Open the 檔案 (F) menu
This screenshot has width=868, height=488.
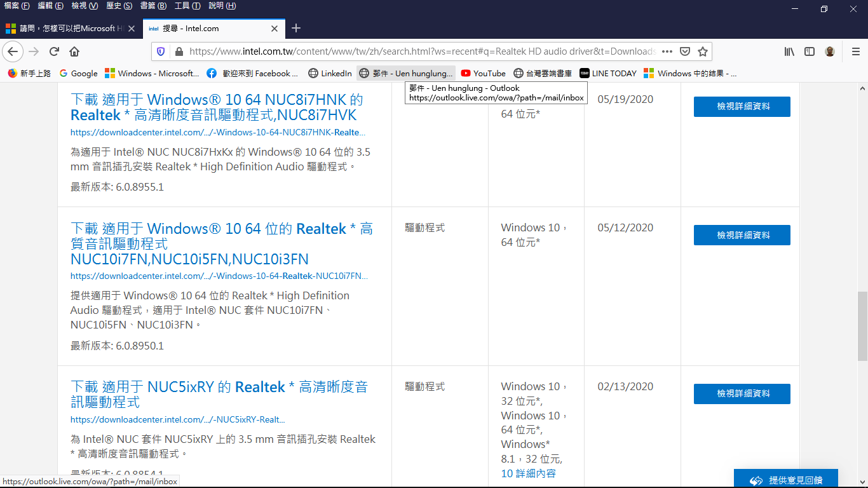click(17, 6)
